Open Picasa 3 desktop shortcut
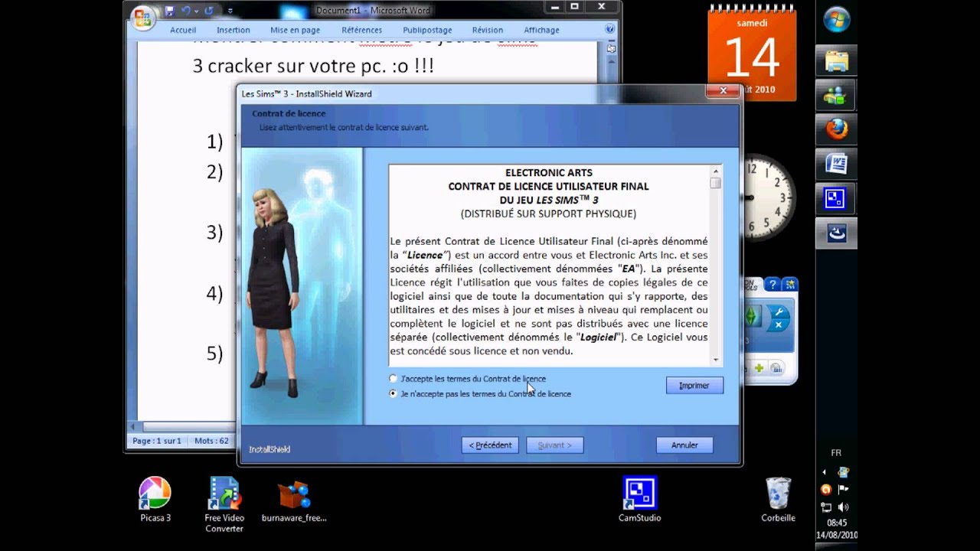This screenshot has width=980, height=551. point(155,500)
